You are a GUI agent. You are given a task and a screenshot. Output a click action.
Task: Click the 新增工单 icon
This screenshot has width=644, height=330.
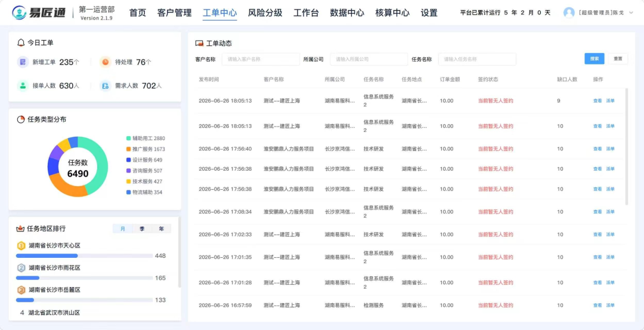(x=23, y=62)
